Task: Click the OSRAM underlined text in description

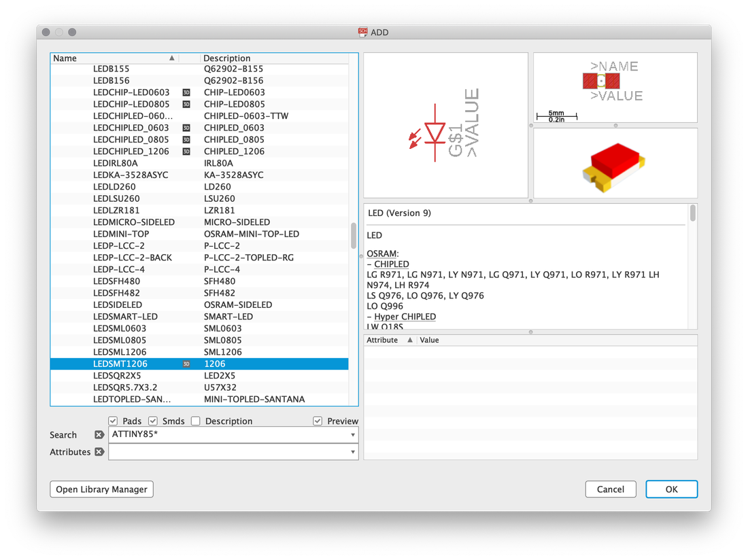Action: tap(381, 253)
